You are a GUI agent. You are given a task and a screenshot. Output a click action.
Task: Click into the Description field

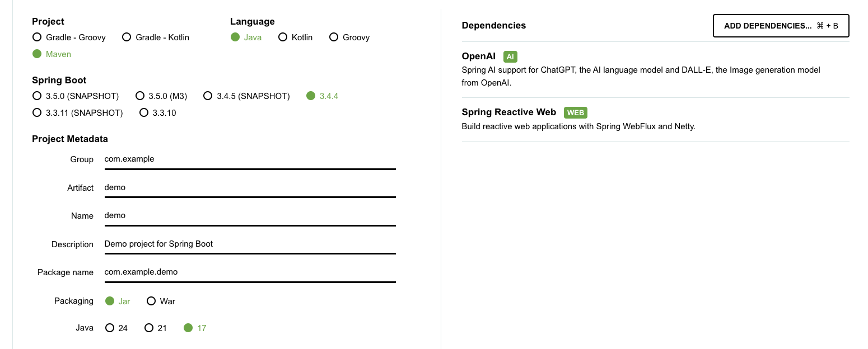click(250, 244)
